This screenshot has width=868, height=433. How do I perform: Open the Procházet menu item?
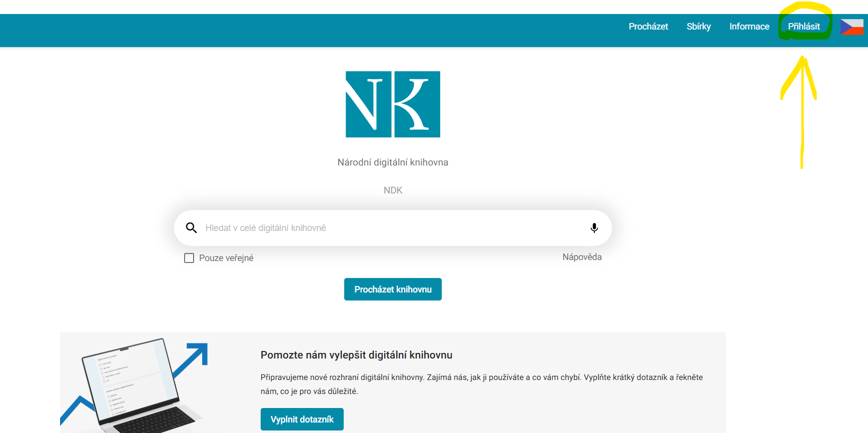pyautogui.click(x=648, y=26)
